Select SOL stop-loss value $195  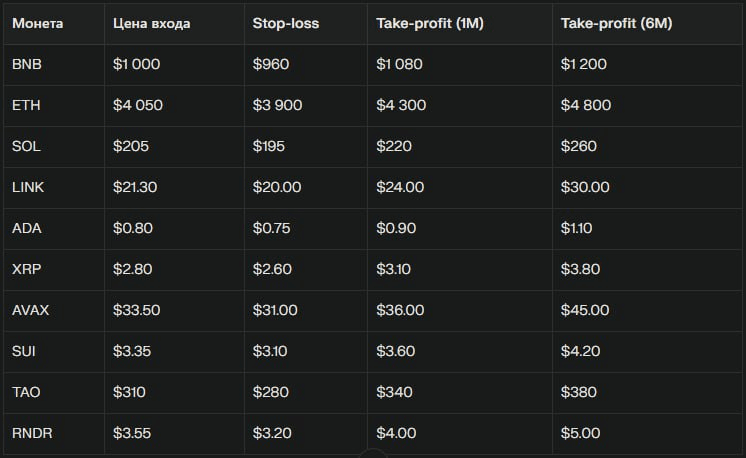268,146
